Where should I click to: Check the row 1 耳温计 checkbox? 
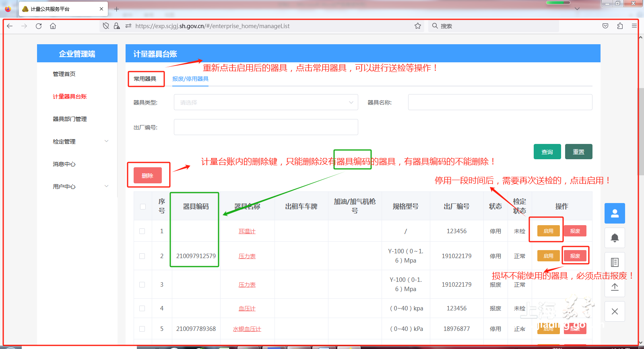point(142,231)
